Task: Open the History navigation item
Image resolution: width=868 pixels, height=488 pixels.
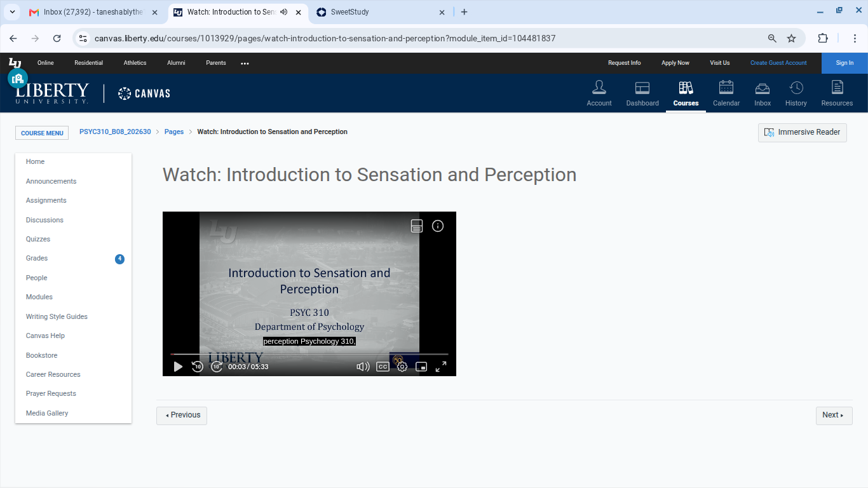Action: [x=796, y=93]
